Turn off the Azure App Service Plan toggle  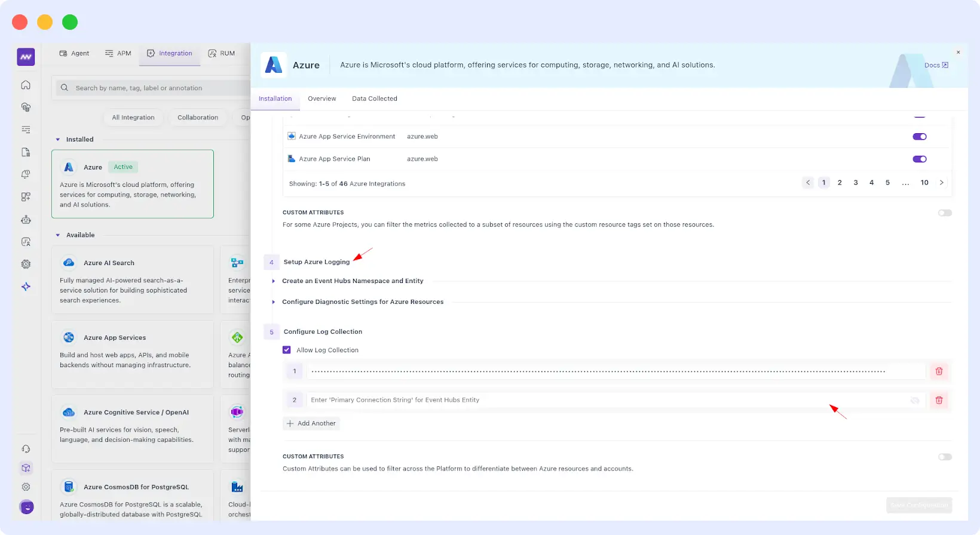click(919, 159)
